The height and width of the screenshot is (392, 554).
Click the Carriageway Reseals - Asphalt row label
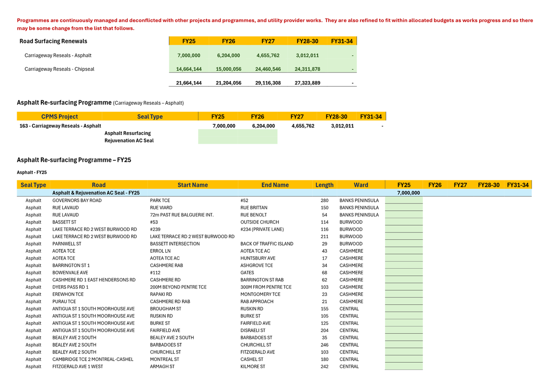tap(58, 55)
